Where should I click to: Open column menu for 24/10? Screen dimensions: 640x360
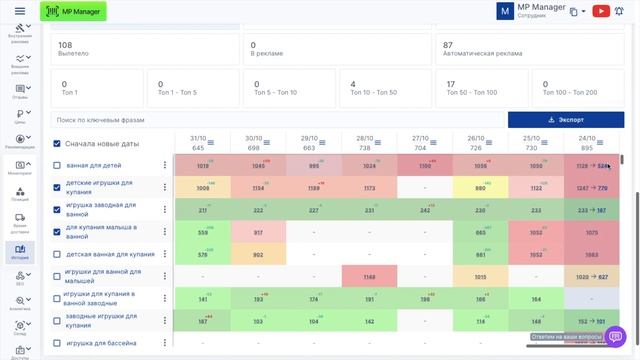point(600,142)
